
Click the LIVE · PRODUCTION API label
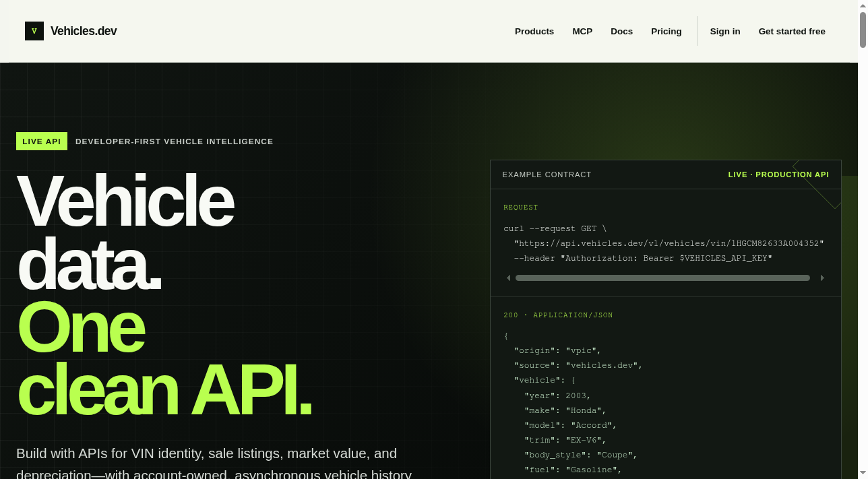tap(778, 174)
